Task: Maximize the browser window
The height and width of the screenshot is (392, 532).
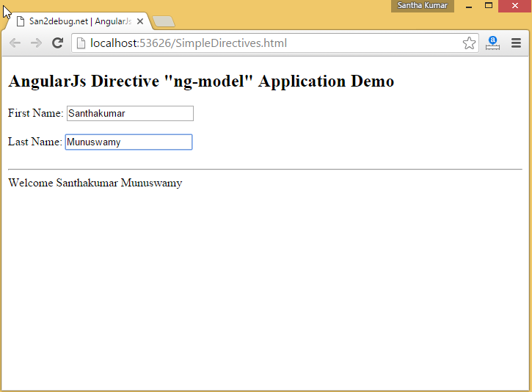Action: pyautogui.click(x=489, y=6)
